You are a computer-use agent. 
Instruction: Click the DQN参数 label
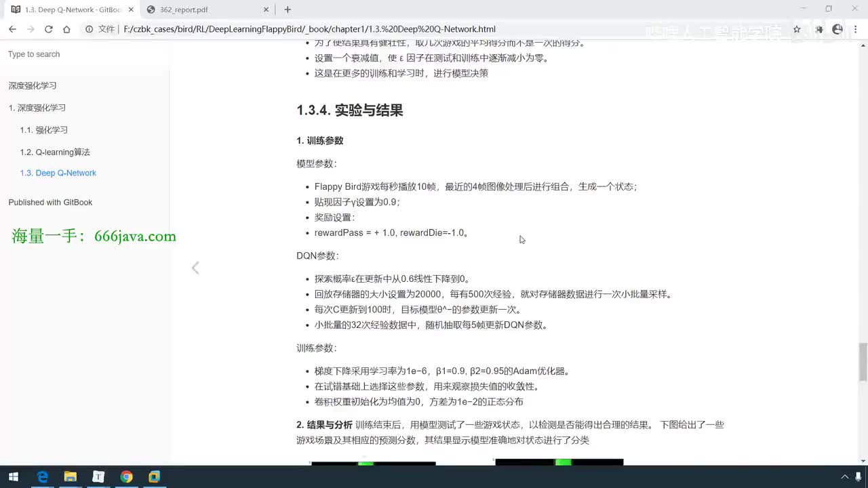coord(317,256)
